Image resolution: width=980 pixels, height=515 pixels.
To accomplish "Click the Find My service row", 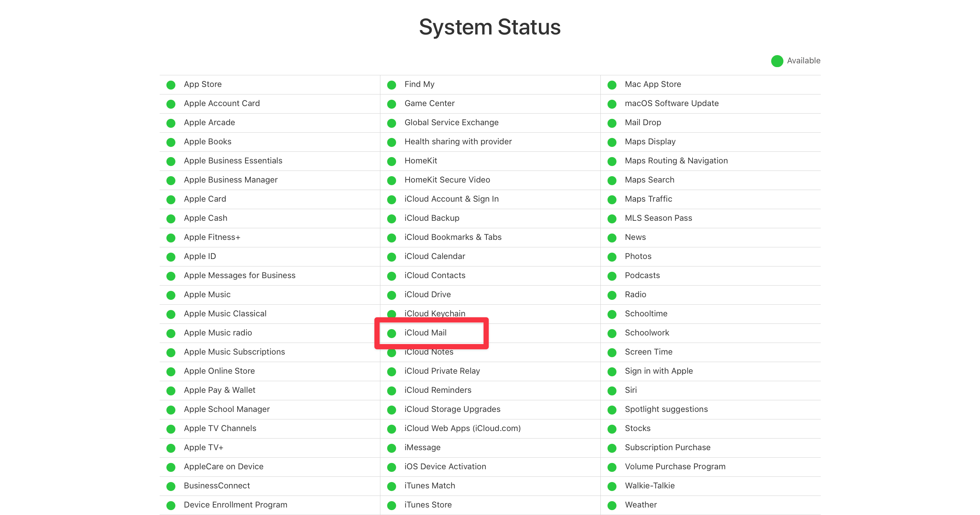I will (x=419, y=84).
